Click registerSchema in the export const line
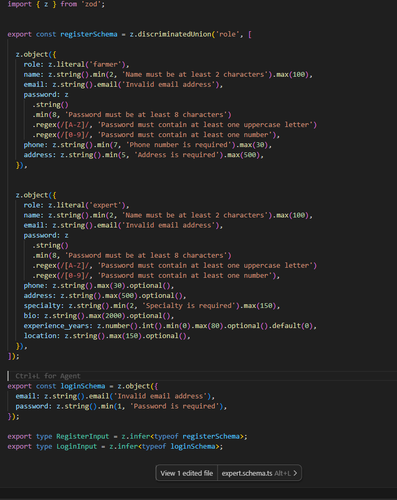 [89, 34]
